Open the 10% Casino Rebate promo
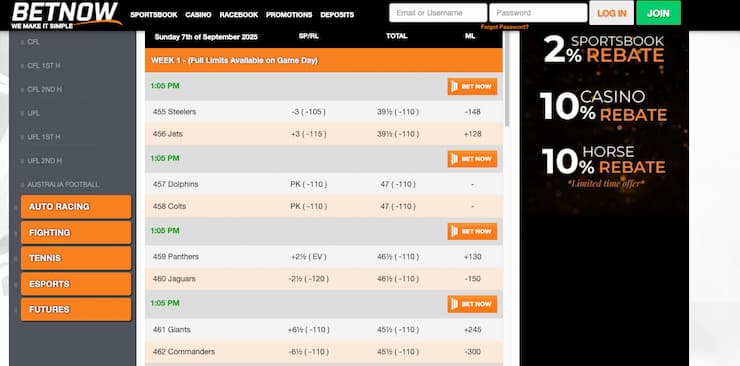 click(x=604, y=106)
